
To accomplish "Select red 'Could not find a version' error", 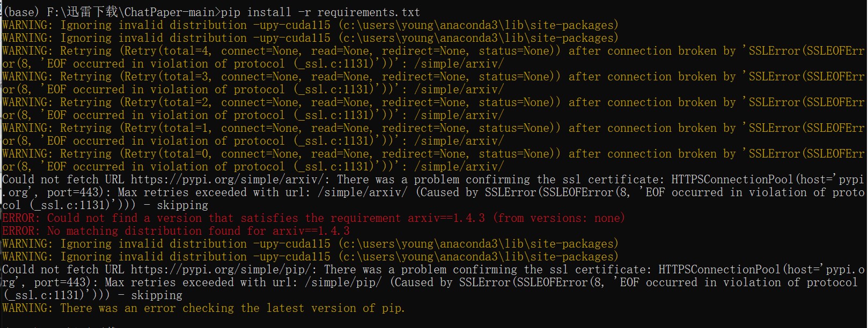I will coord(313,218).
